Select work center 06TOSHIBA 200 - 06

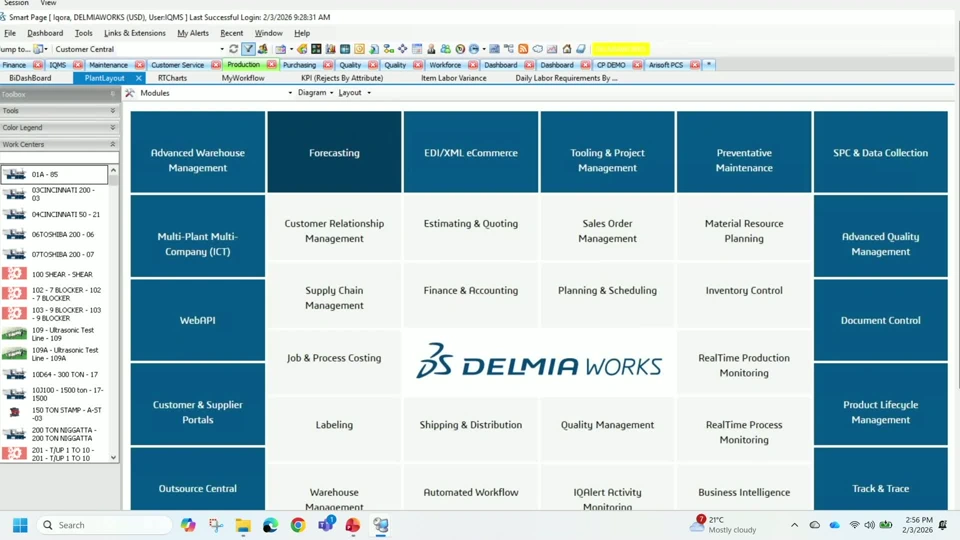pos(54,234)
